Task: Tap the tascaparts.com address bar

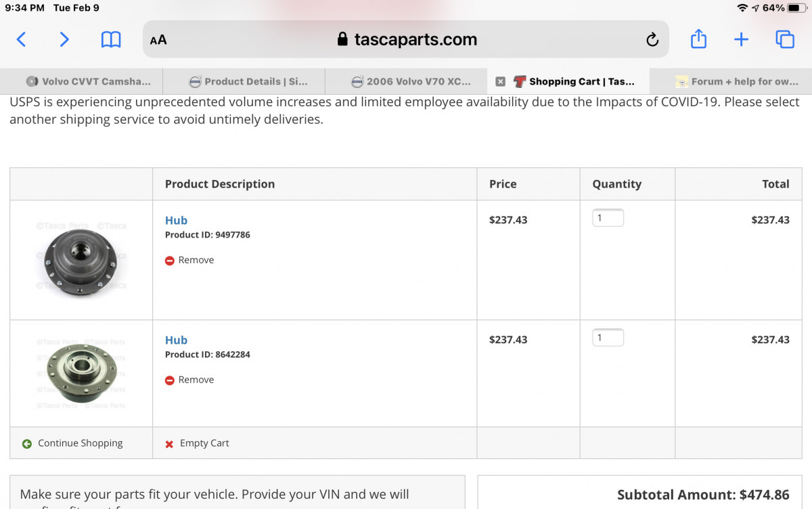Action: coord(406,40)
